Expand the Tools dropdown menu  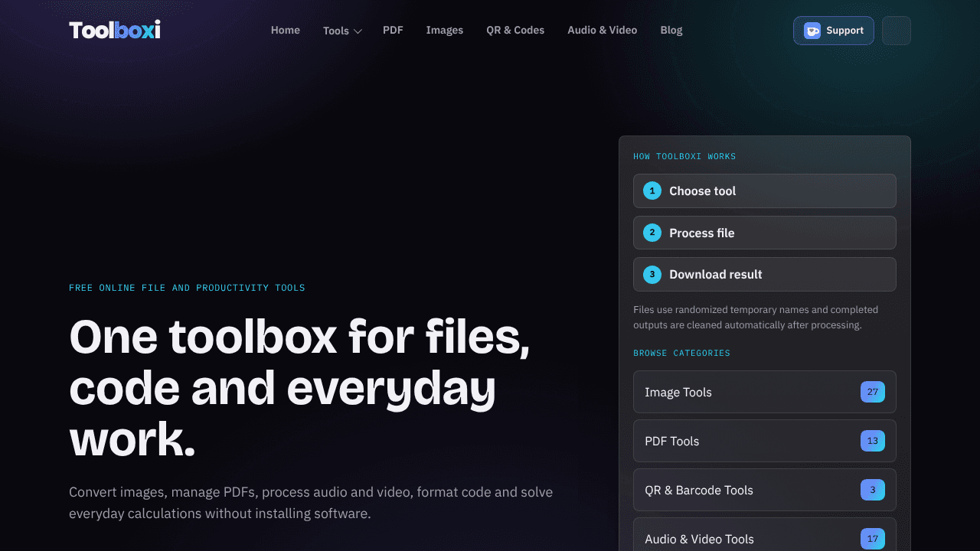(342, 31)
